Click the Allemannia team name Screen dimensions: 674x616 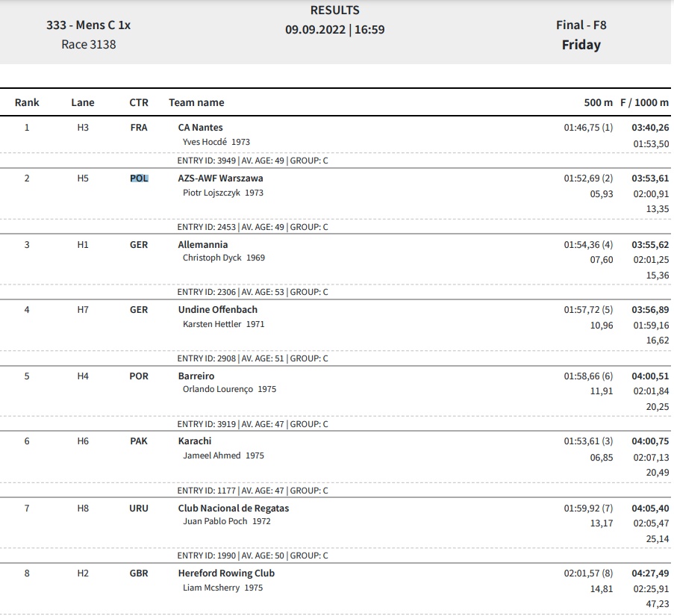pos(203,245)
